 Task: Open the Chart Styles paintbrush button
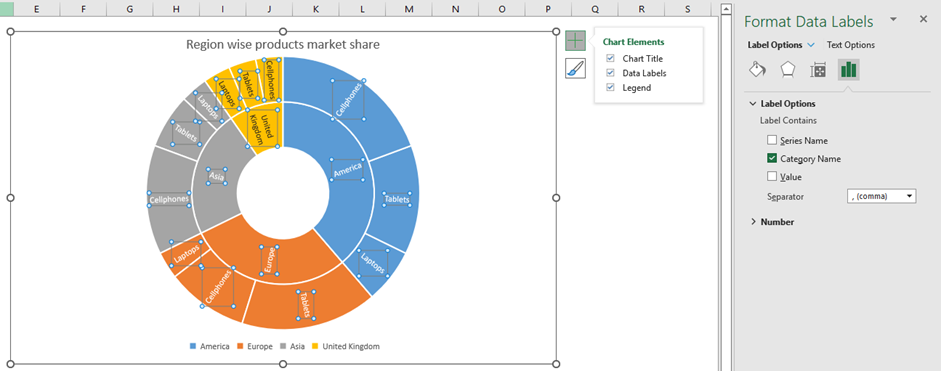click(575, 68)
